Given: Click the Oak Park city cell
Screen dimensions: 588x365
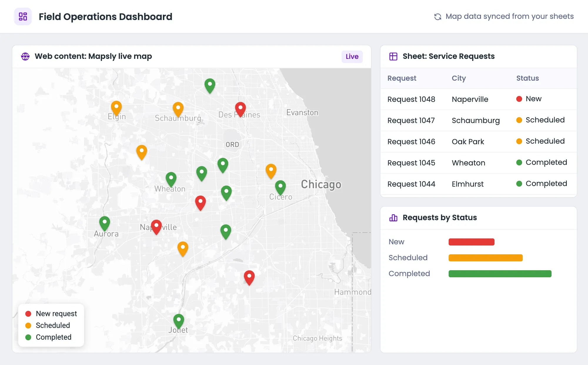Looking at the screenshot, I should coord(468,142).
